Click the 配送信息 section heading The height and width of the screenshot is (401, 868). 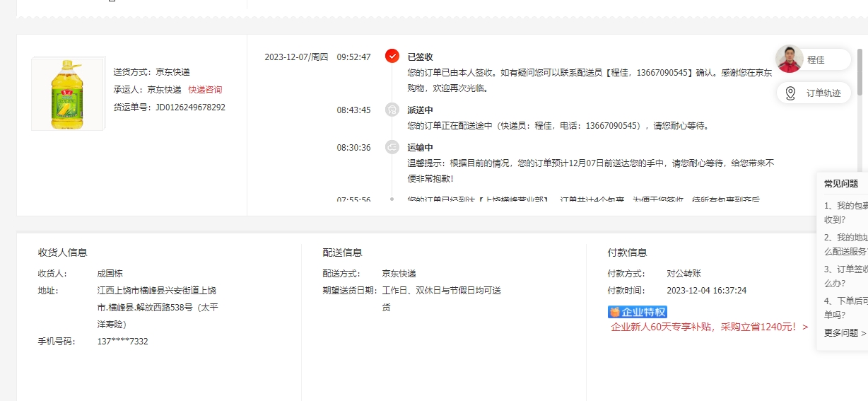pos(343,252)
